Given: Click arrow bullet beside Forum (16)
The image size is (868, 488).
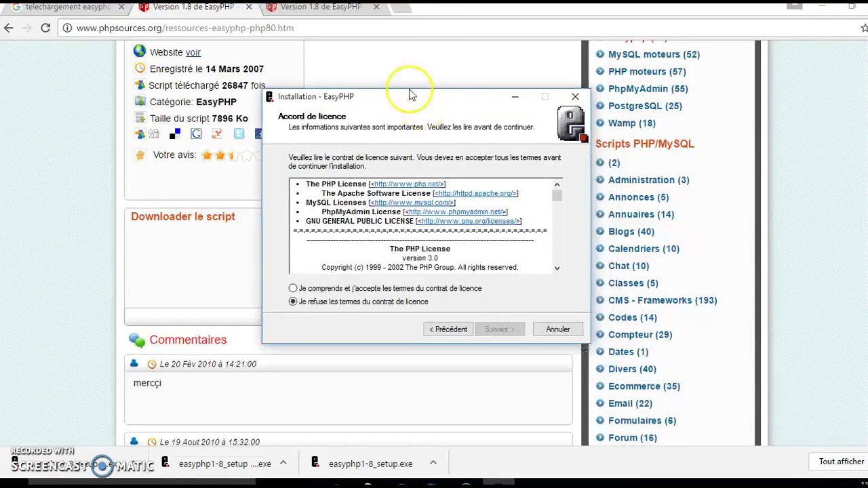Looking at the screenshot, I should (600, 438).
